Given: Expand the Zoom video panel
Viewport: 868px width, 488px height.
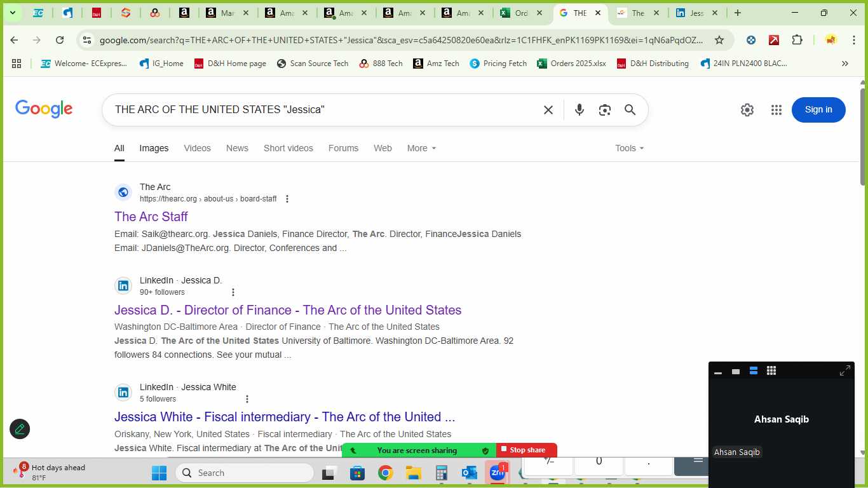Looking at the screenshot, I should (x=845, y=371).
